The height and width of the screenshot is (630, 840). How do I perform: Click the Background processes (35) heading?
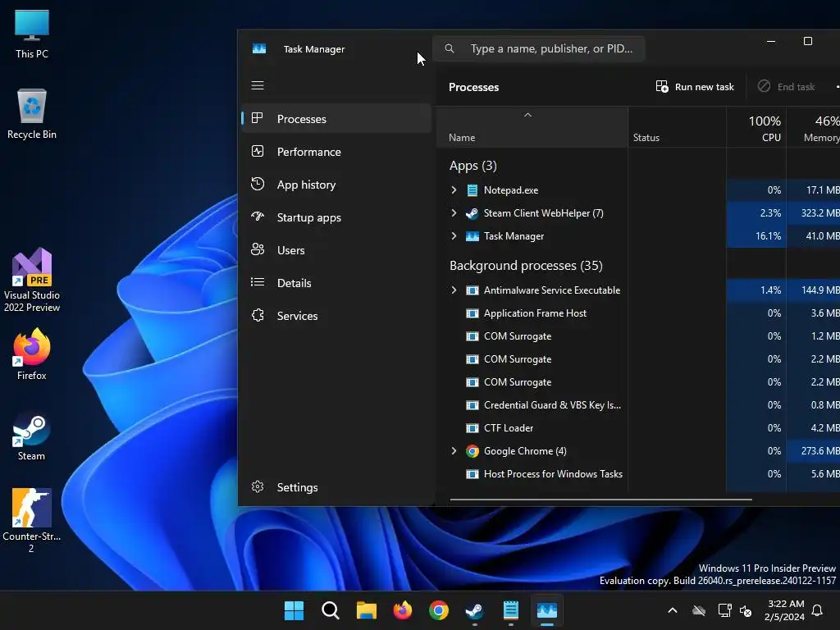tap(526, 266)
